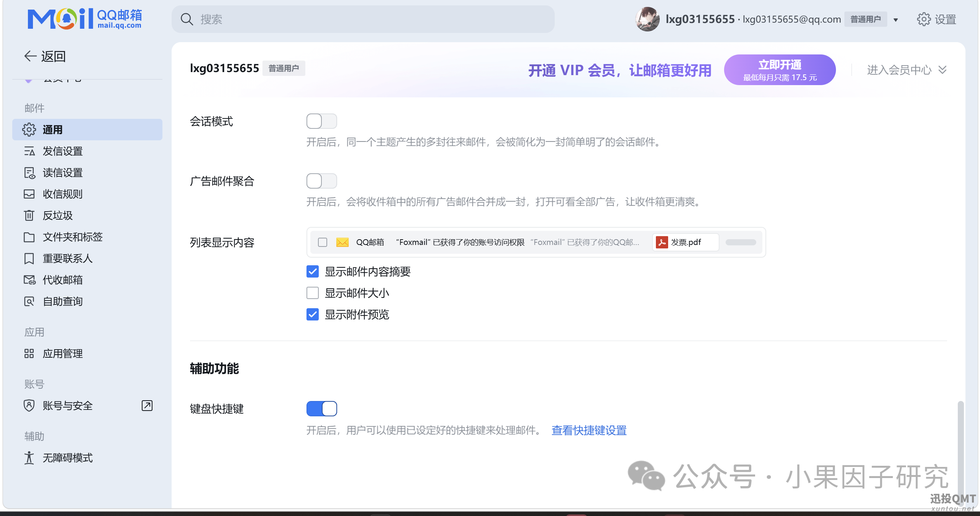Screen dimensions: 980x516
Task: Open 应用管理 grid icon
Action: point(29,353)
